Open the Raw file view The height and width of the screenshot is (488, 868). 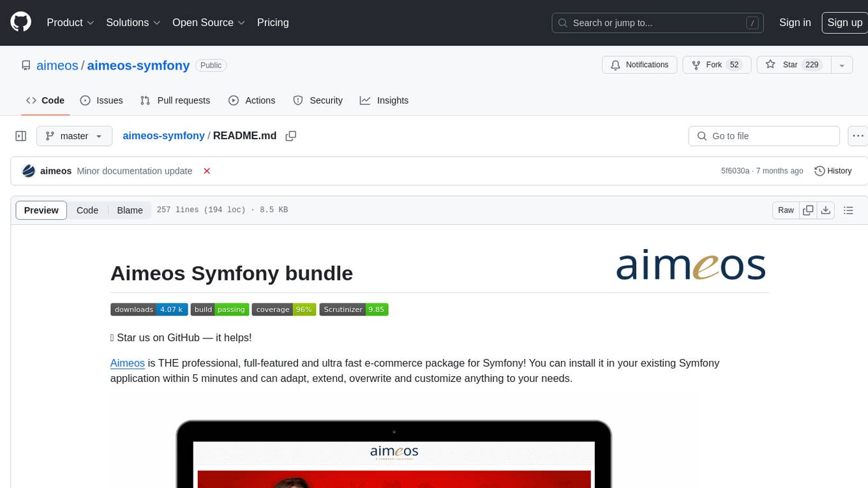[786, 210]
